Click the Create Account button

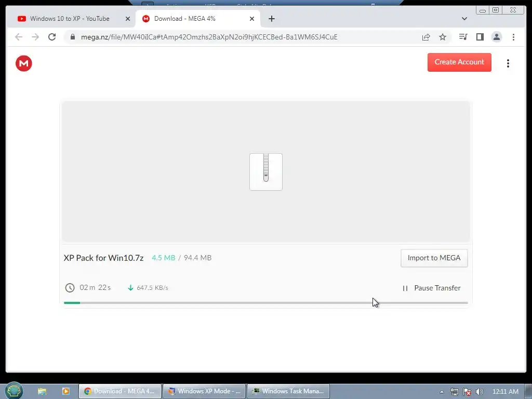tap(459, 62)
